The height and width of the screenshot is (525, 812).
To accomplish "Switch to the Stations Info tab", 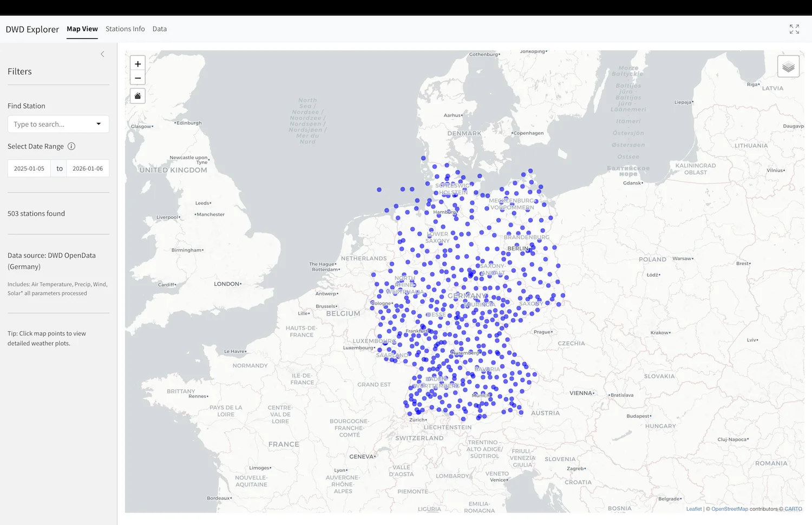I will pyautogui.click(x=125, y=29).
